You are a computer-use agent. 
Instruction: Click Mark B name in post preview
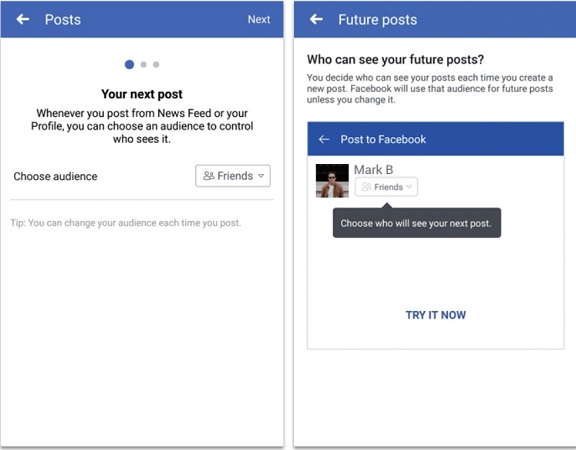[x=374, y=170]
